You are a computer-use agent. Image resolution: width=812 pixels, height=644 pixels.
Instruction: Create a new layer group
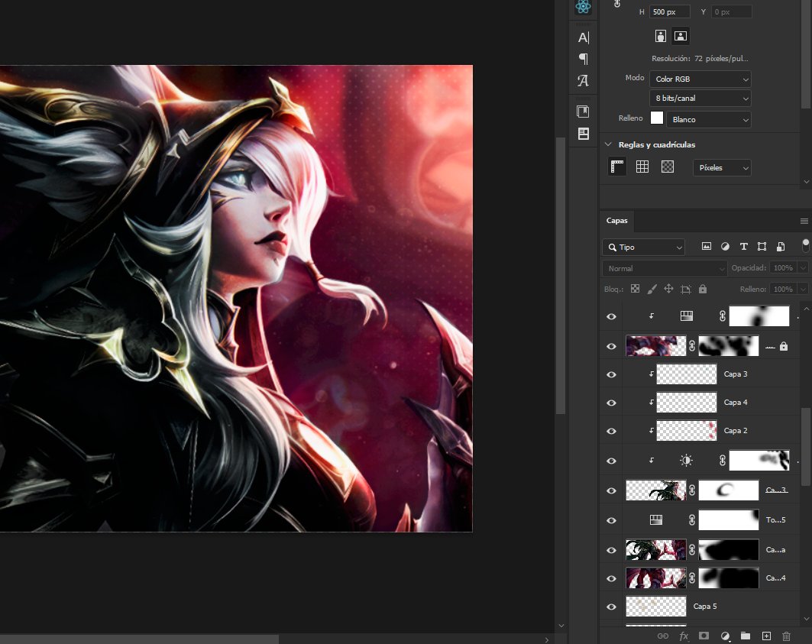[x=746, y=636]
